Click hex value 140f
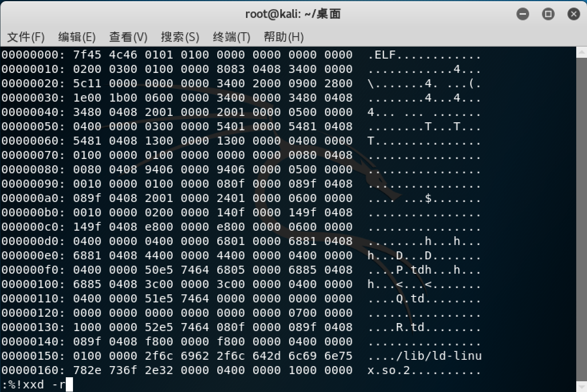Viewport: 587px width, 392px height. 231,212
